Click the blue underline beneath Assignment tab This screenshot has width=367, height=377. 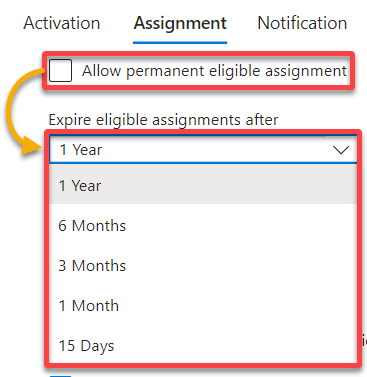[180, 43]
